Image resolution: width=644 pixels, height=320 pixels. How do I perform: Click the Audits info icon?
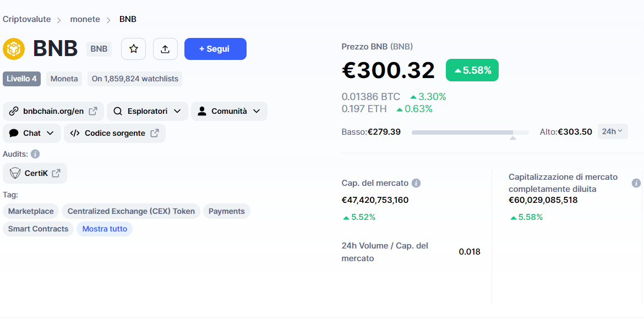[35, 155]
